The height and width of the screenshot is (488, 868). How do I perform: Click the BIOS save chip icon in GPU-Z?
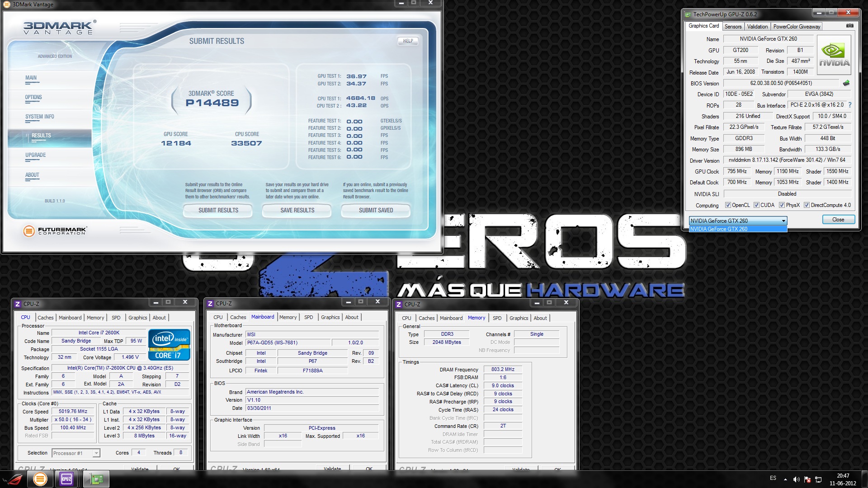pos(846,83)
